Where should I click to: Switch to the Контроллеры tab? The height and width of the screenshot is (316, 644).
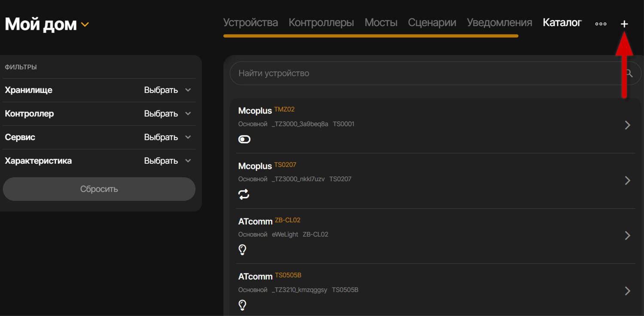pos(321,22)
